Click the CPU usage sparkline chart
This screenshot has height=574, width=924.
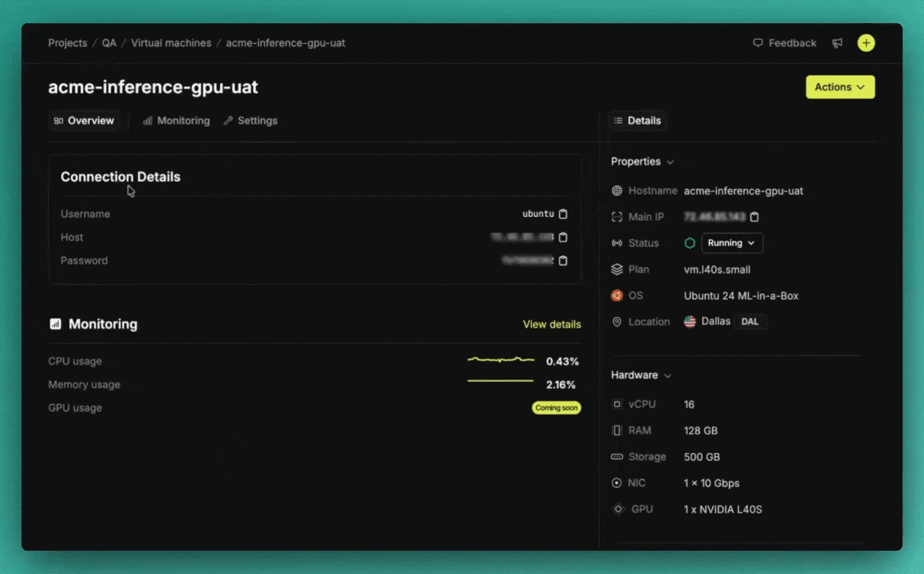pos(500,360)
